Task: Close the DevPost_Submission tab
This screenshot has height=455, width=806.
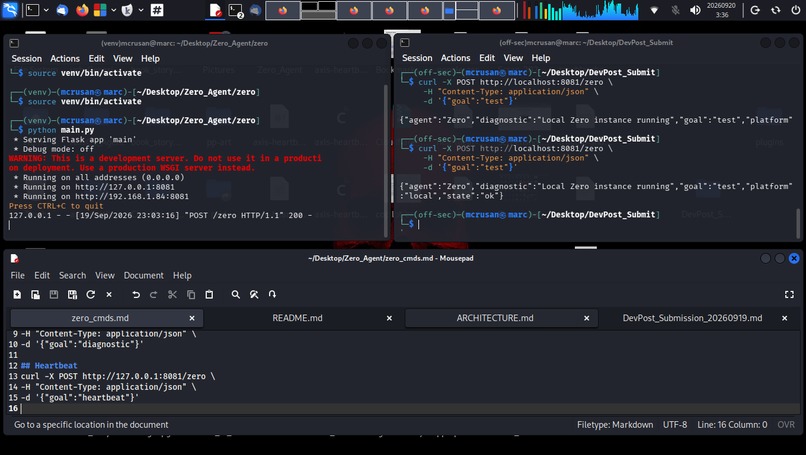Action: 784,318
